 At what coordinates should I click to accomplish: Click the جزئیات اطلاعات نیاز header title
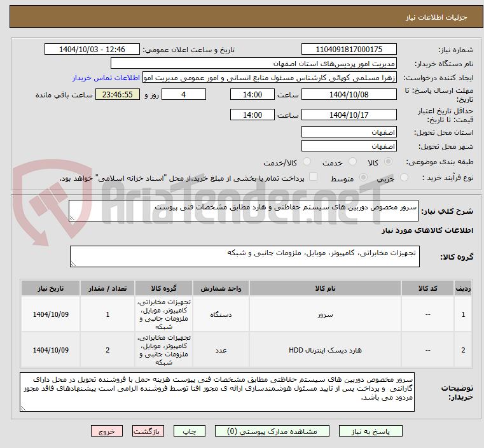pos(436,17)
